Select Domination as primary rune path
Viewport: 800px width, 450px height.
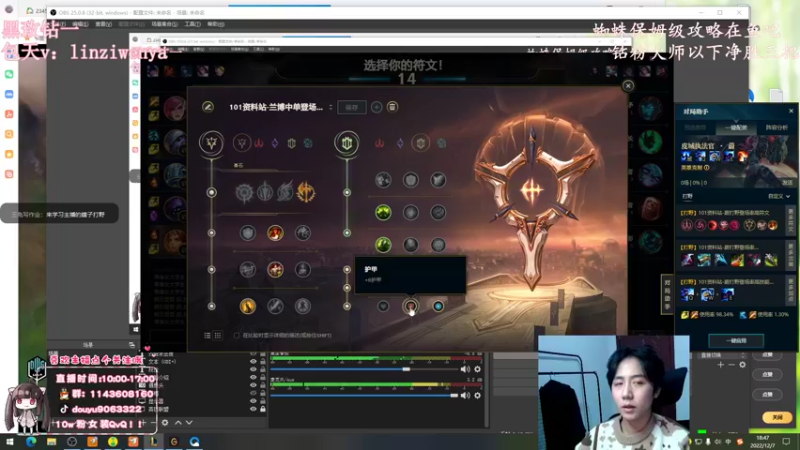259,143
